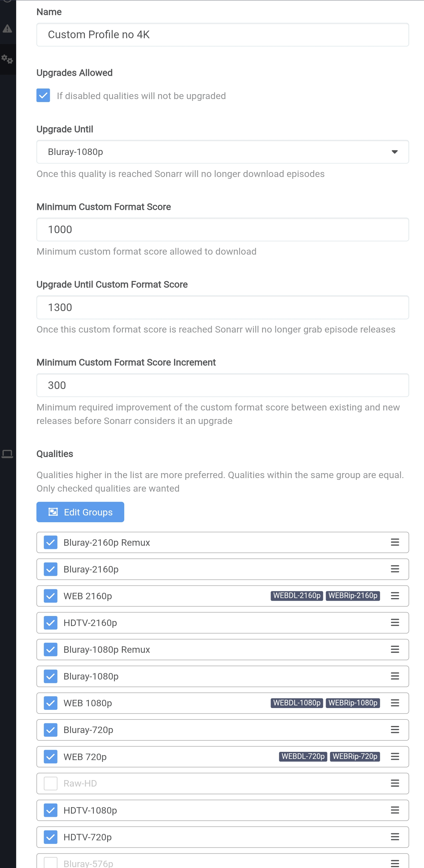Click the drag handle for Raw-HD

pyautogui.click(x=395, y=783)
